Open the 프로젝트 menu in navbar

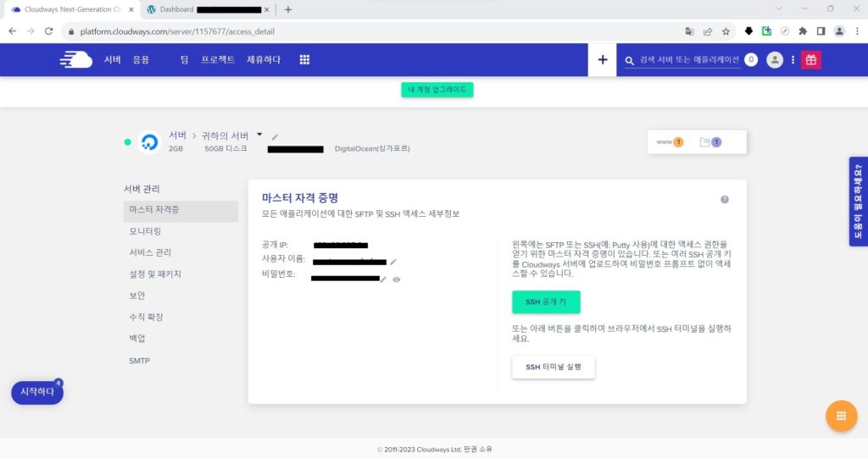click(218, 60)
